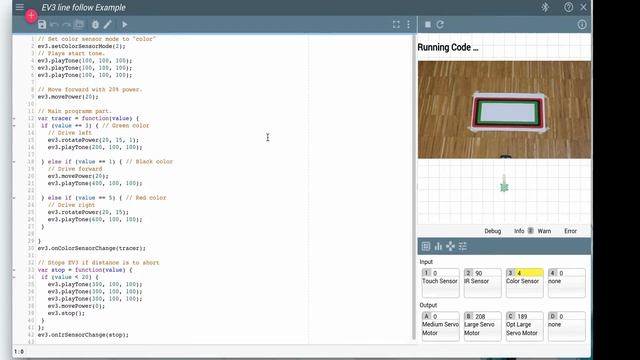
Task: Toggle the Warn log filter
Action: coord(544,231)
